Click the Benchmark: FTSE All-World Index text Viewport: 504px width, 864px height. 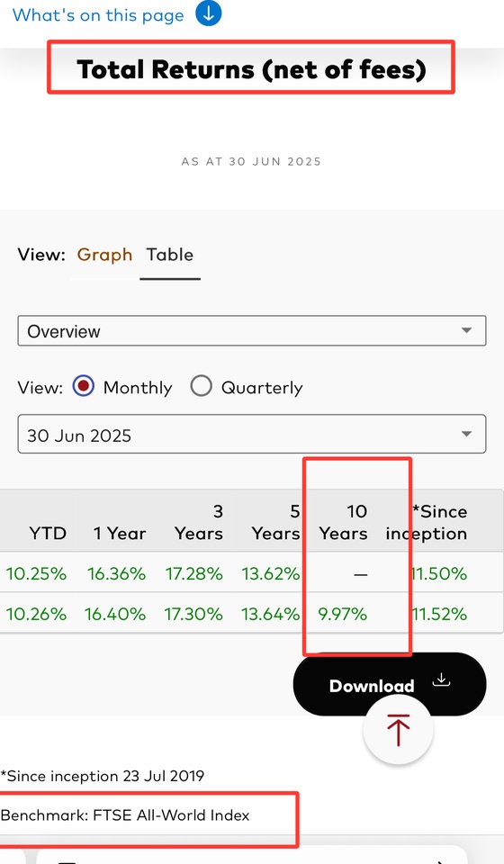pyautogui.click(x=125, y=815)
